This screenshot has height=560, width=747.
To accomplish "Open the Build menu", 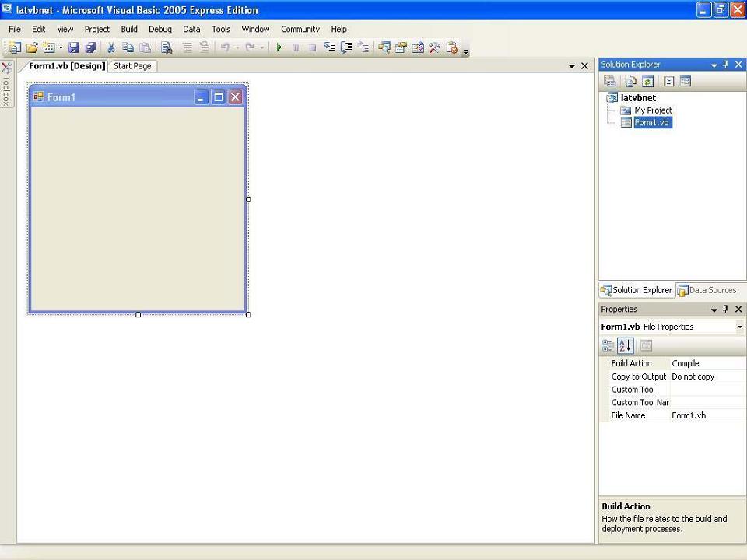I will pos(129,29).
